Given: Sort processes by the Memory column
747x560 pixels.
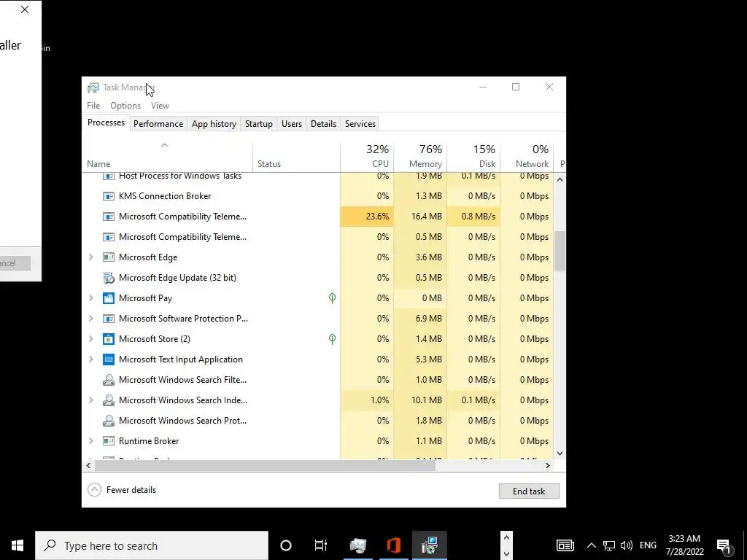Looking at the screenshot, I should [421, 157].
